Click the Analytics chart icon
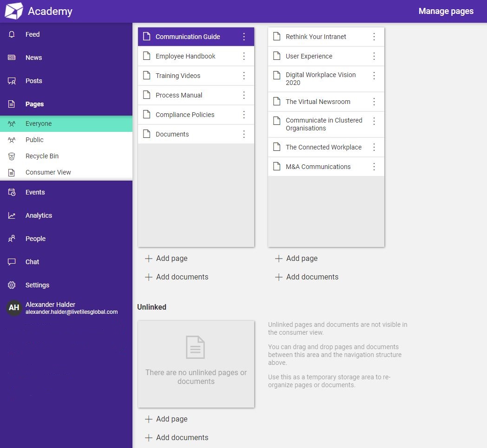 tap(12, 215)
